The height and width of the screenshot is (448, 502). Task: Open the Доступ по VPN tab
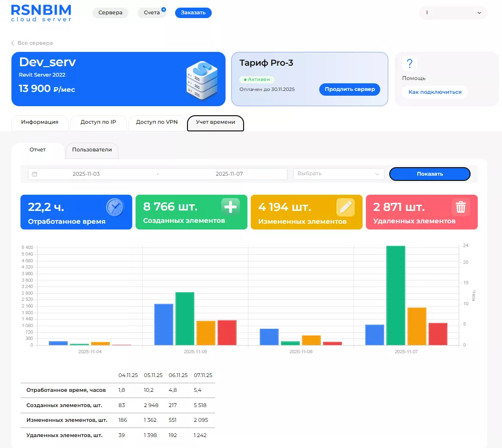[x=157, y=122]
